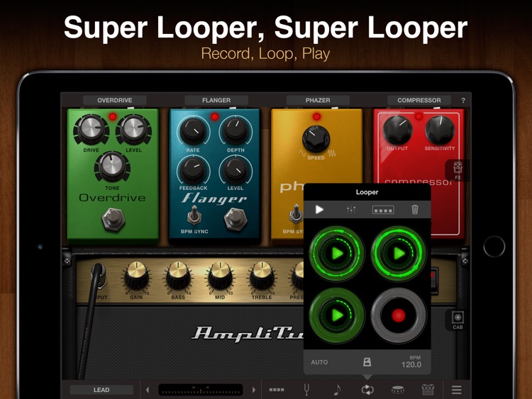The height and width of the screenshot is (399, 532).
Task: Open the PHAZER slot selector
Action: pyautogui.click(x=318, y=101)
